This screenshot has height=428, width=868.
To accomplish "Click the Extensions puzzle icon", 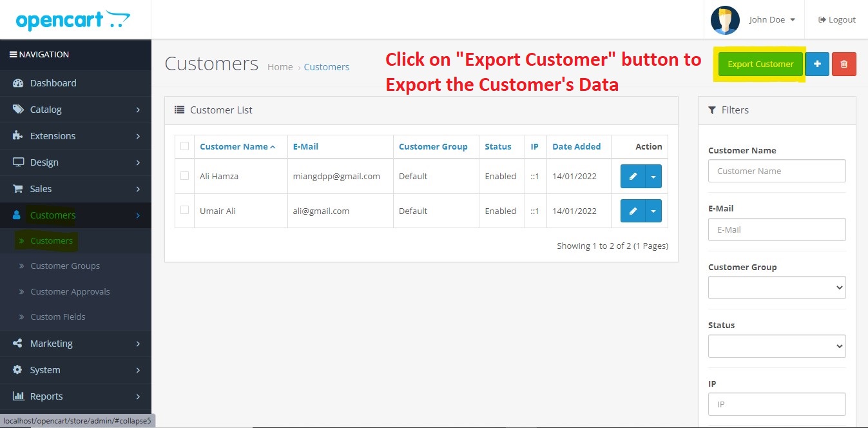I will pos(18,136).
